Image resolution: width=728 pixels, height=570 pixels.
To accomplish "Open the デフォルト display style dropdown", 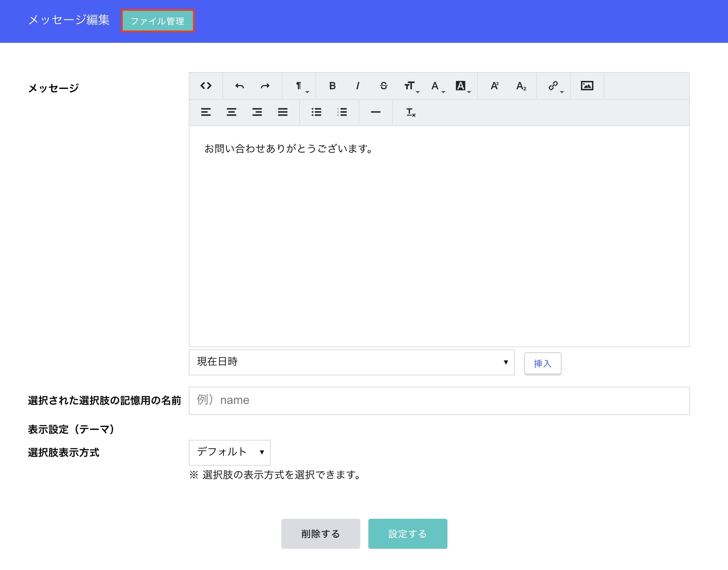I will pos(230,452).
